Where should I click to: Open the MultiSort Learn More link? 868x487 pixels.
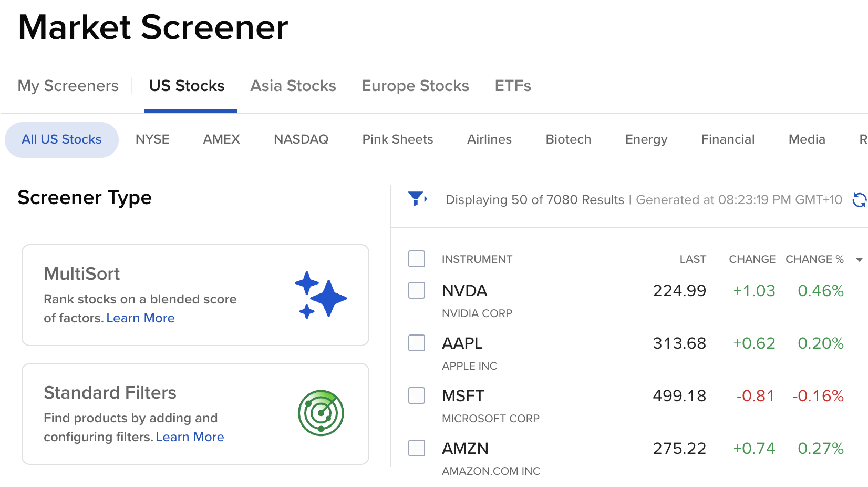(140, 318)
